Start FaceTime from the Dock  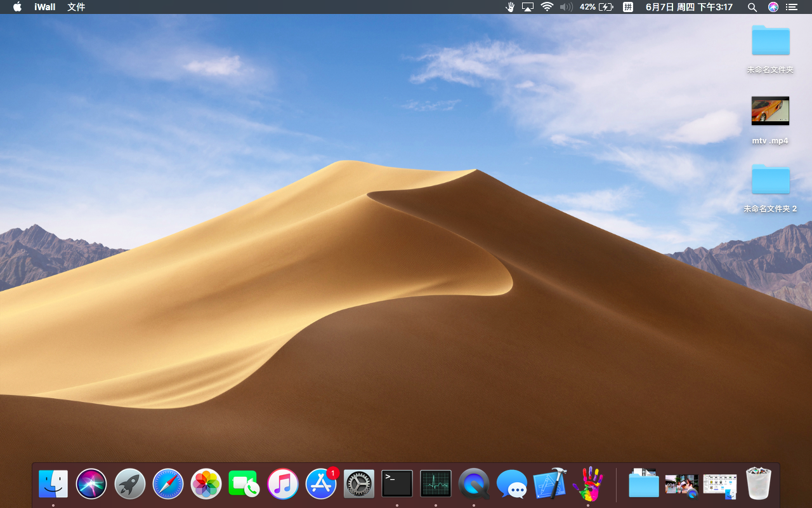[244, 484]
